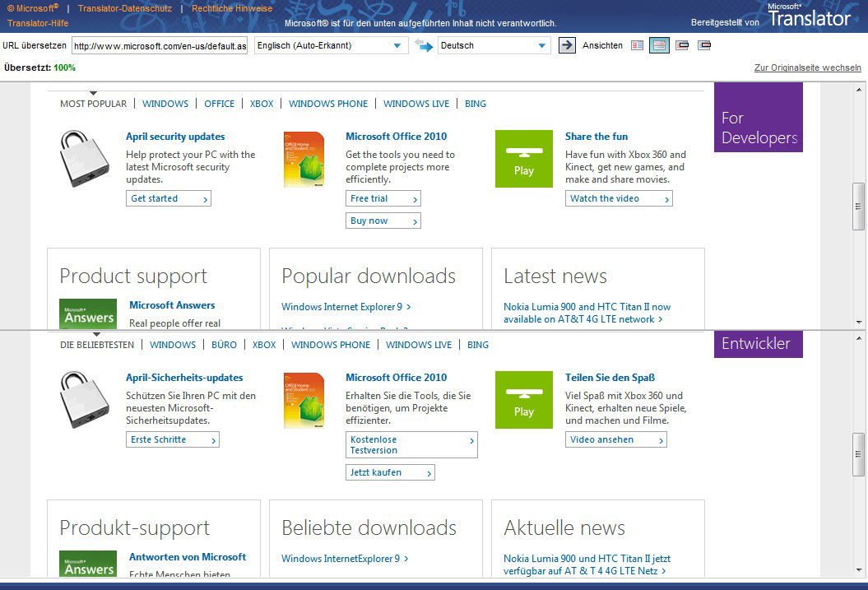Open target language dropdown Deutsch

point(494,45)
